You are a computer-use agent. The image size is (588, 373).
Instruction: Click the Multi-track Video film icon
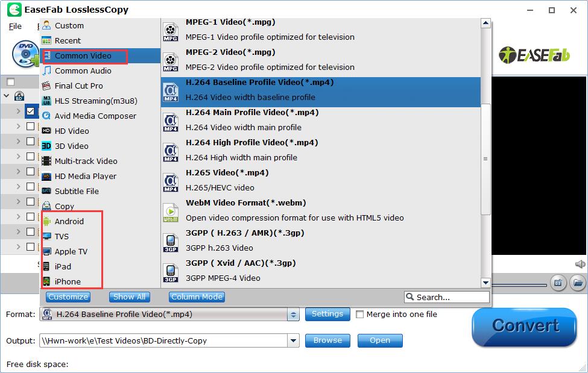click(46, 161)
